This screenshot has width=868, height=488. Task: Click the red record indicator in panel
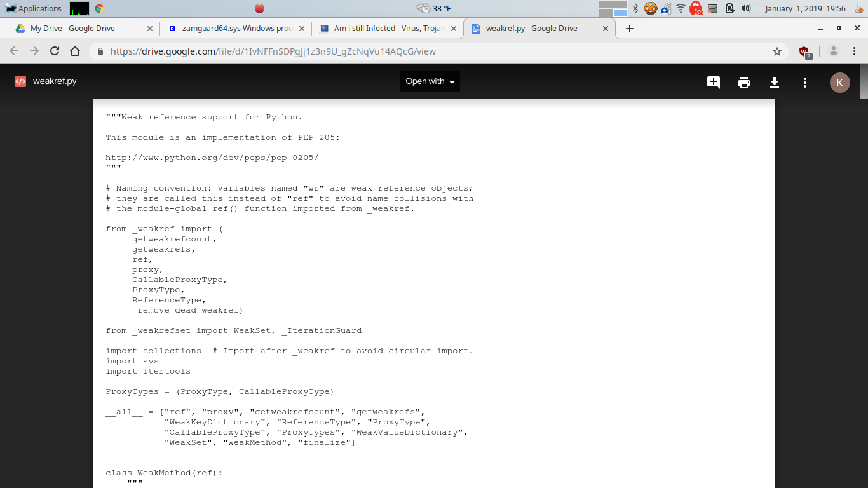[x=259, y=8]
